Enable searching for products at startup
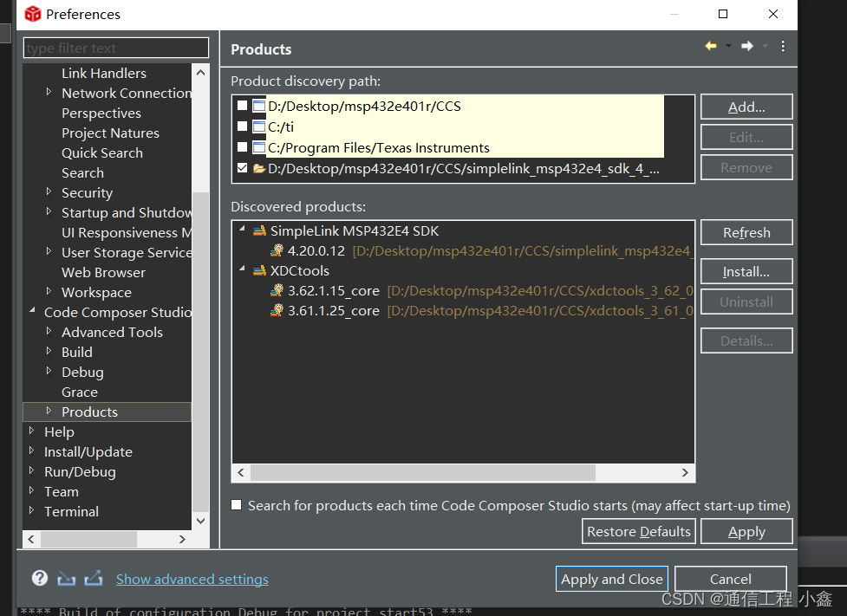 pos(236,504)
